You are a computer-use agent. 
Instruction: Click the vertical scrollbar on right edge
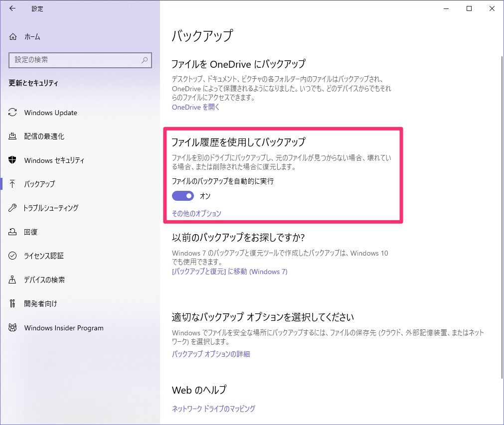pos(502,217)
